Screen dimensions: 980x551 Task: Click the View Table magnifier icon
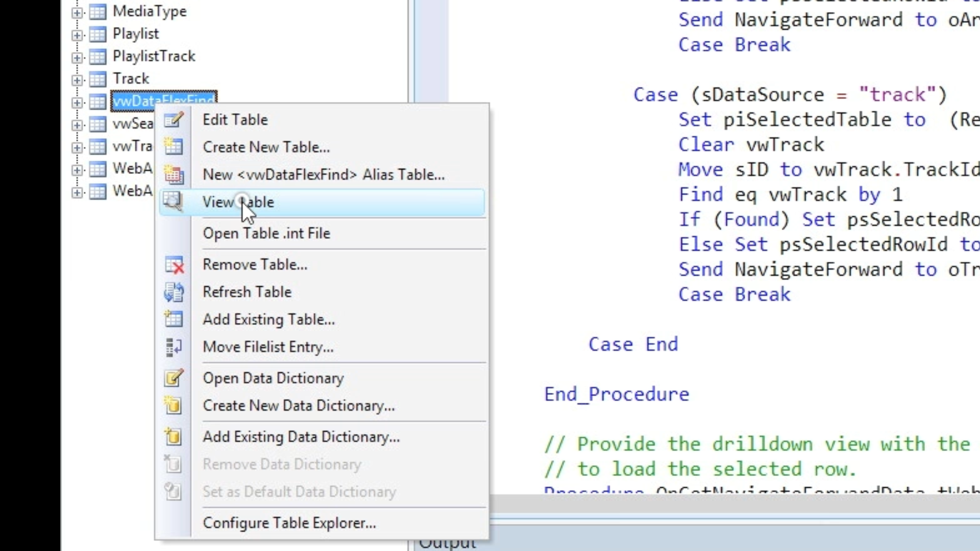coord(174,202)
